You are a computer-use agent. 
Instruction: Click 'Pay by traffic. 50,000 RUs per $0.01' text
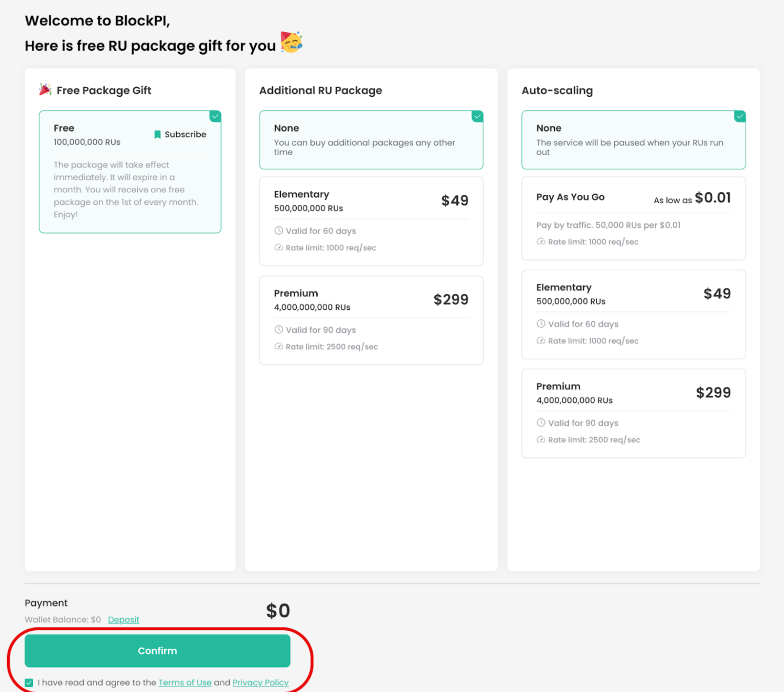pos(608,225)
